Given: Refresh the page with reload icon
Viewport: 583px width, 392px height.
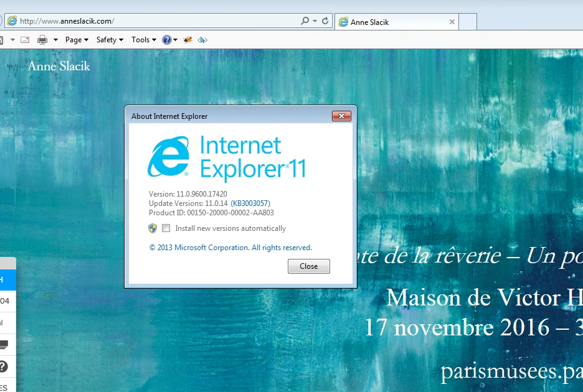Looking at the screenshot, I should tap(325, 21).
